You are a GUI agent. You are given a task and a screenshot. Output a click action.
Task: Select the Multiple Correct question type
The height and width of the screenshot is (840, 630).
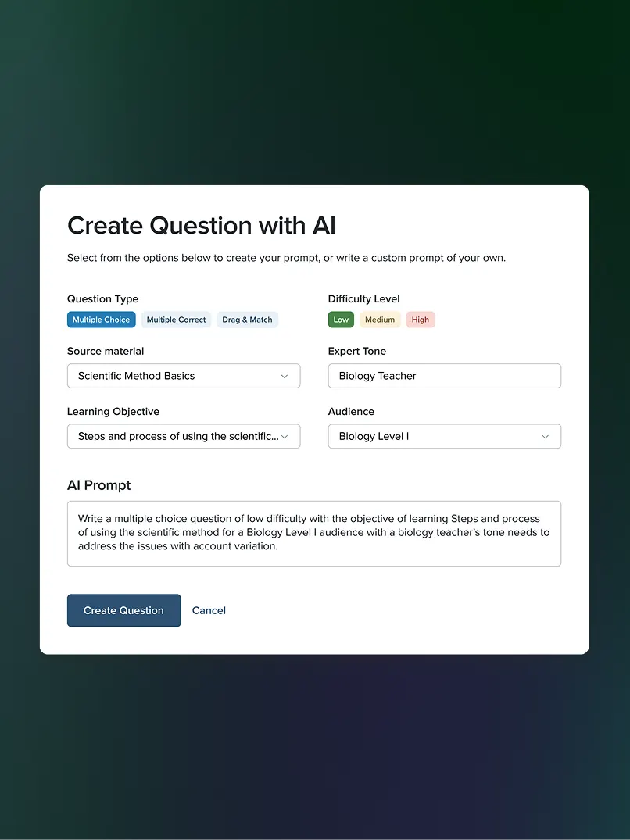point(176,320)
